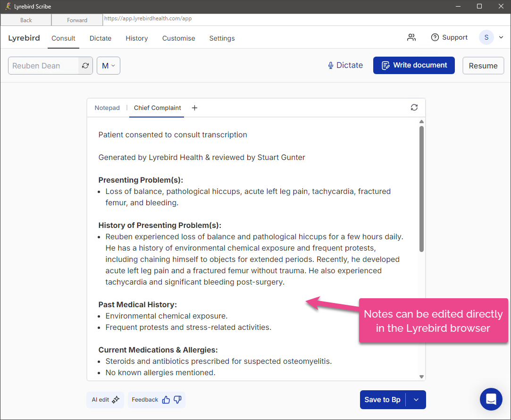Click the Lyrebird Scribe title bar icon
This screenshot has height=420, width=511.
(8, 6)
